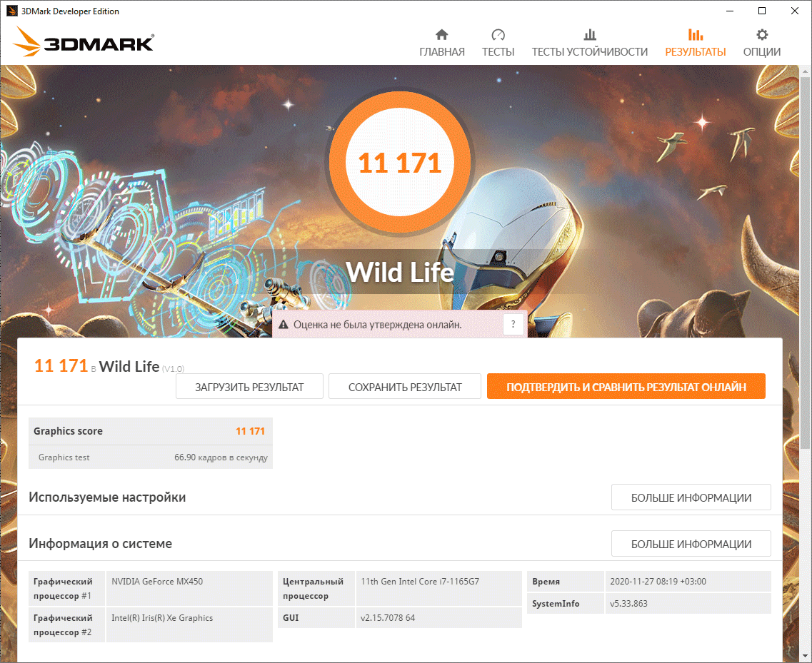Click the scrollbar up arrow
This screenshot has width=812, height=663.
[806, 71]
